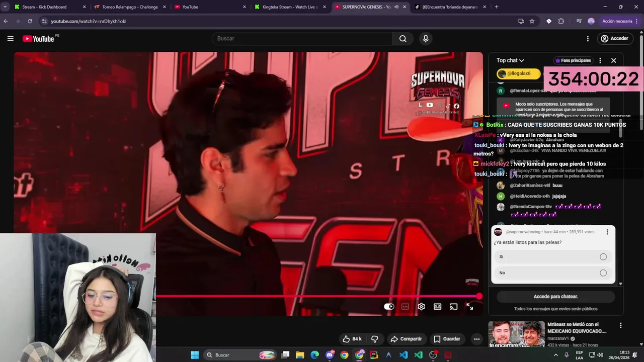Viewport: 644px width, 362px height.
Task: Go to YouTube home via logo
Action: click(39, 39)
